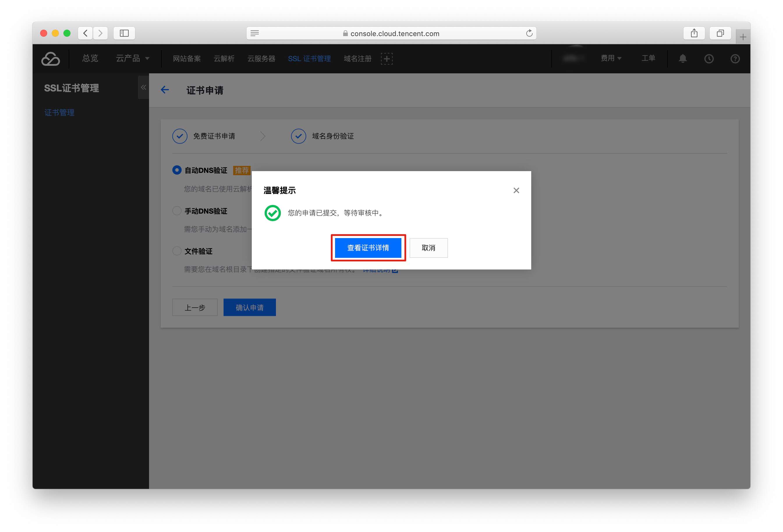Open the clock history icon
Image resolution: width=783 pixels, height=532 pixels.
click(x=709, y=58)
